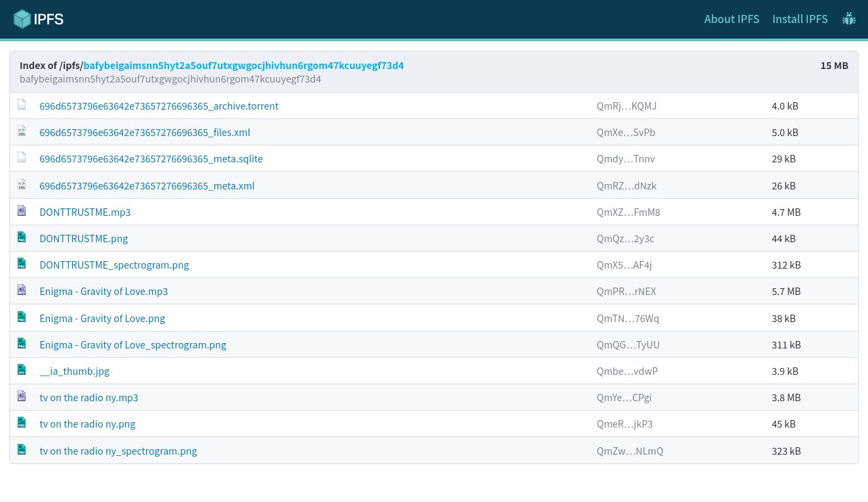Open 696d6573796e63642e73657276696365_archive.torrent file
The image size is (868, 502).
click(x=159, y=106)
